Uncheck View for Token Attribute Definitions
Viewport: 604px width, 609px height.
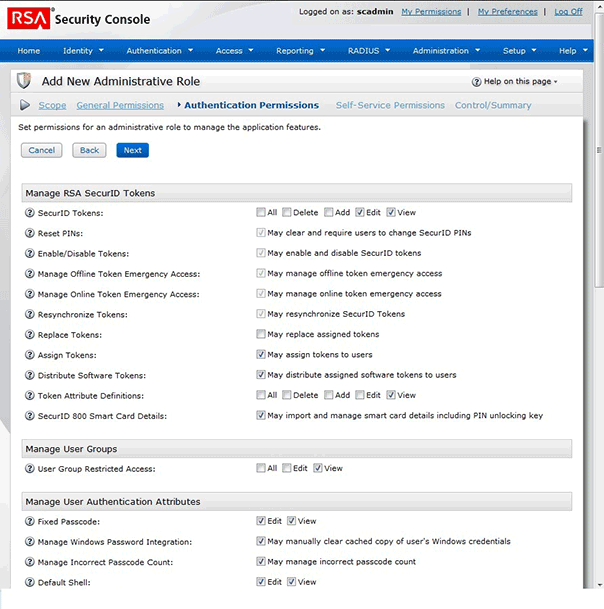click(x=391, y=395)
